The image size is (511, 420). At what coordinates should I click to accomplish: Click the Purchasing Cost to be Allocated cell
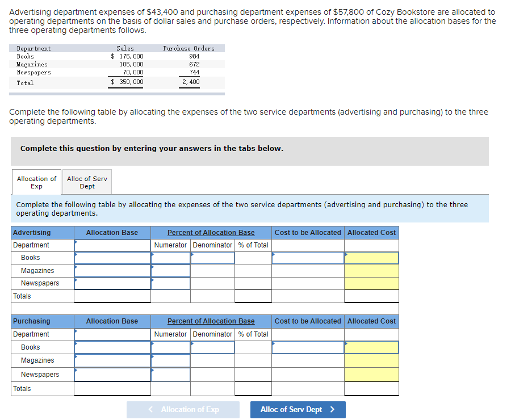click(x=307, y=347)
